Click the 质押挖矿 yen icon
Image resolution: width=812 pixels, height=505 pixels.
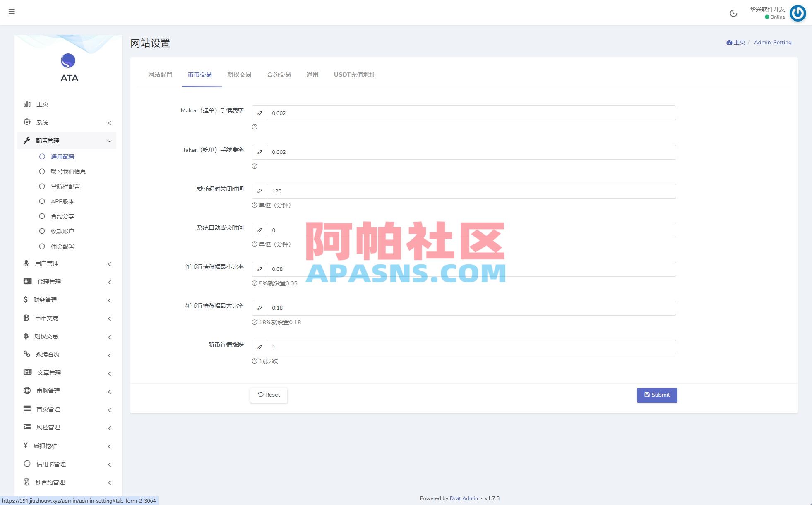click(26, 445)
